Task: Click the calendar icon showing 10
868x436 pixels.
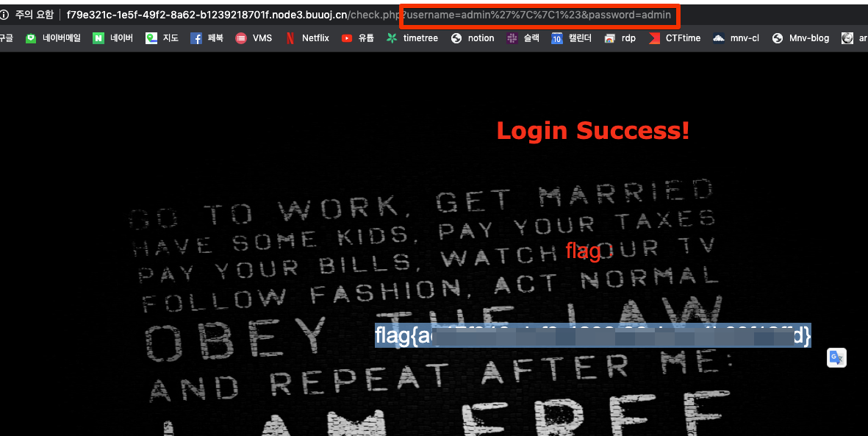Action: click(557, 38)
